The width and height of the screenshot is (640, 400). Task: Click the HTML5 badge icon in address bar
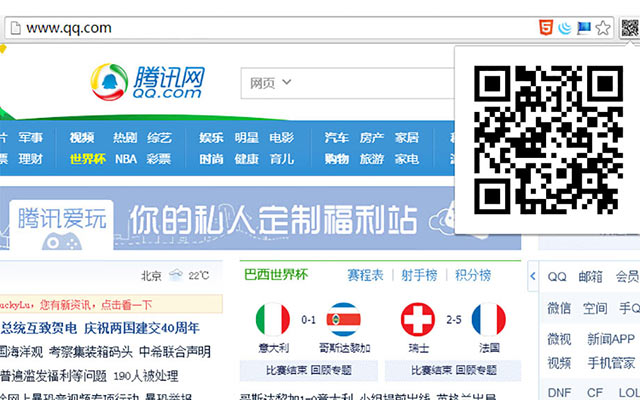pos(546,28)
